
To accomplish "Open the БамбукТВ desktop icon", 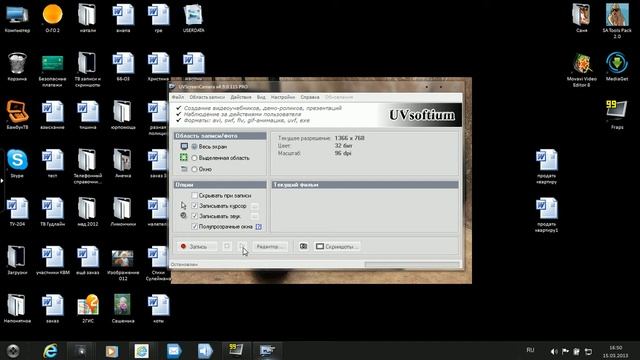I will pyautogui.click(x=17, y=115).
